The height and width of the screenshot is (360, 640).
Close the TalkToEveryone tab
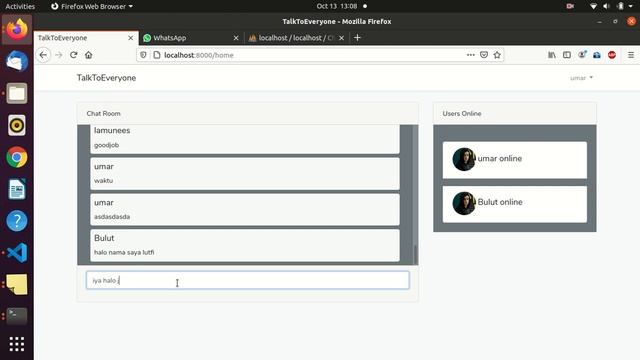pos(131,38)
